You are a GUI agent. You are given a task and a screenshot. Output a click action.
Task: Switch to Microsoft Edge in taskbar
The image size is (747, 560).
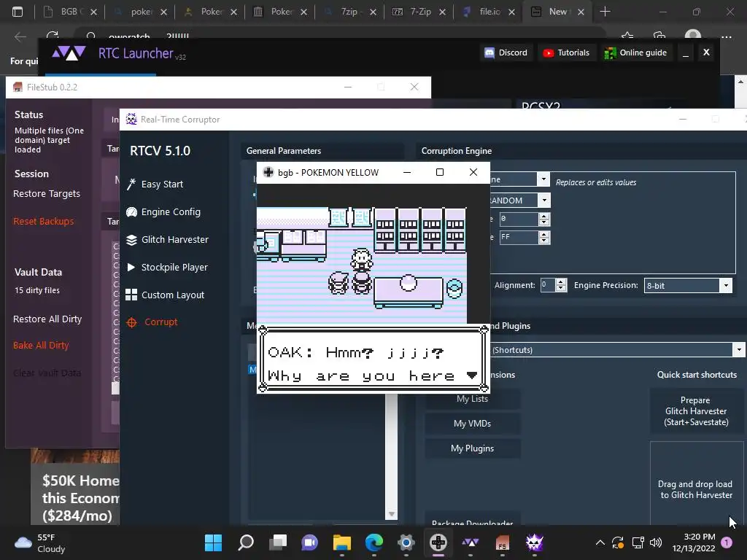coord(374,542)
